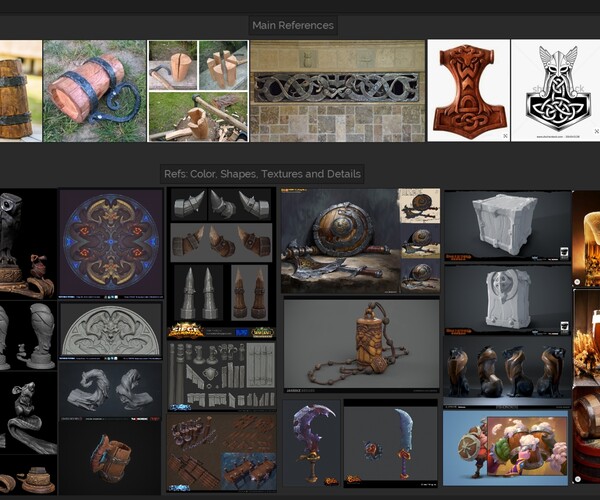Image resolution: width=600 pixels, height=500 pixels.
Task: Select the wooden mug with iron handle on grass
Action: 95,91
